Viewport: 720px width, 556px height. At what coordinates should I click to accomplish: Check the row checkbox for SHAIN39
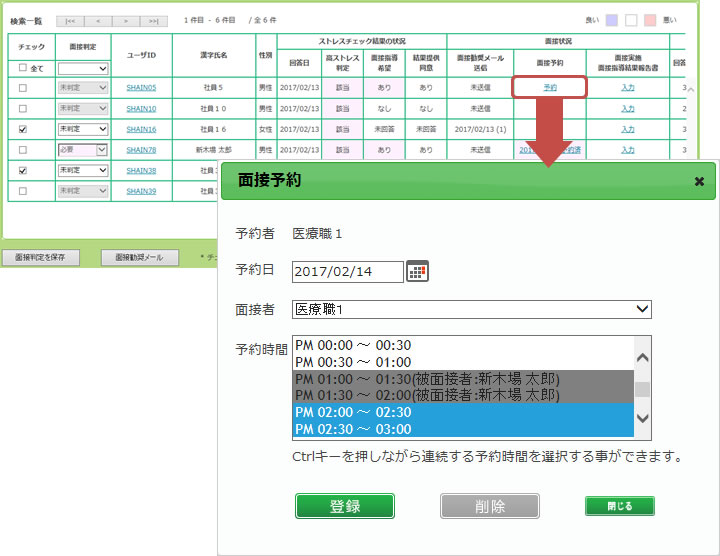click(x=22, y=191)
